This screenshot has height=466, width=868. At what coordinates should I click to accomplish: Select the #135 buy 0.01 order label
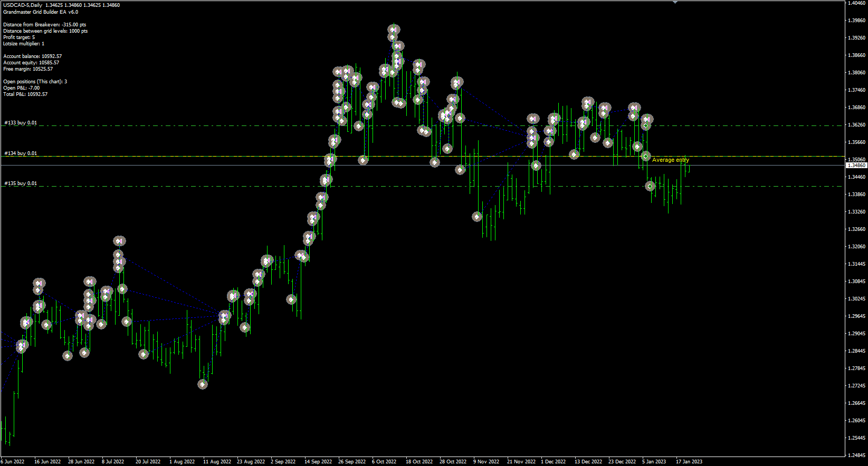(21, 183)
